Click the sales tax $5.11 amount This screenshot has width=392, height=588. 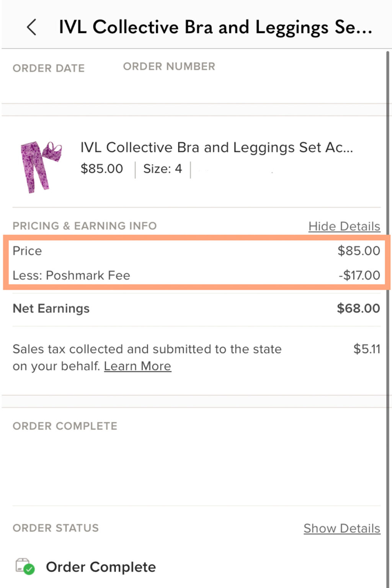tap(366, 349)
